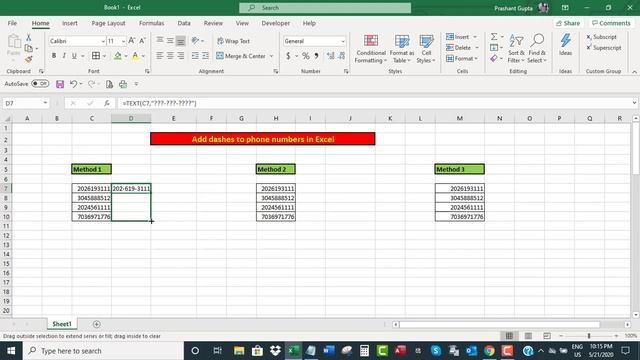Apply Superscript from Custom Group
Viewport: 640px width, 360px height.
(x=604, y=48)
